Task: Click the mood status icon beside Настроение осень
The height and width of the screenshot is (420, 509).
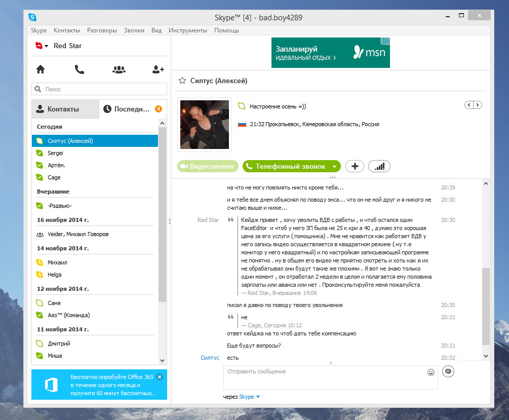Action: pos(242,106)
